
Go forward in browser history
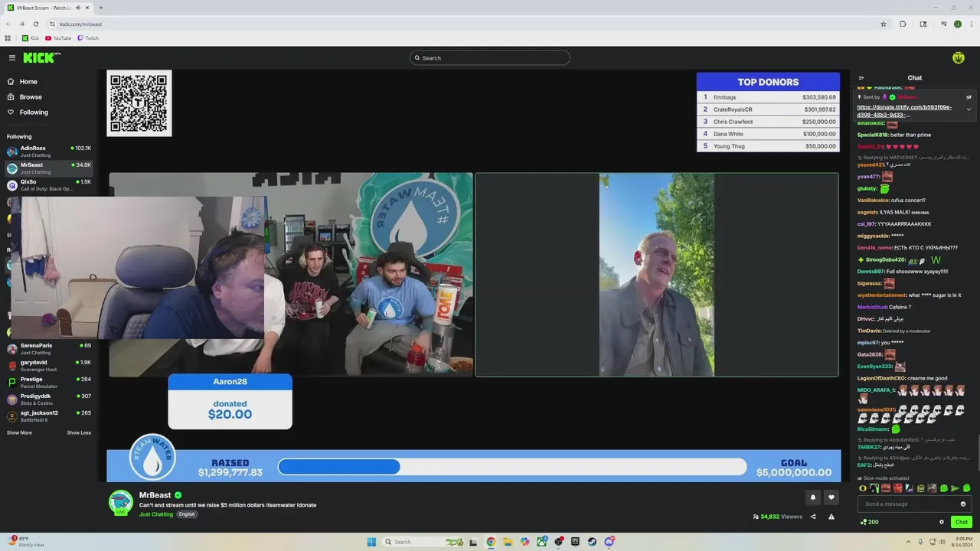pyautogui.click(x=21, y=24)
